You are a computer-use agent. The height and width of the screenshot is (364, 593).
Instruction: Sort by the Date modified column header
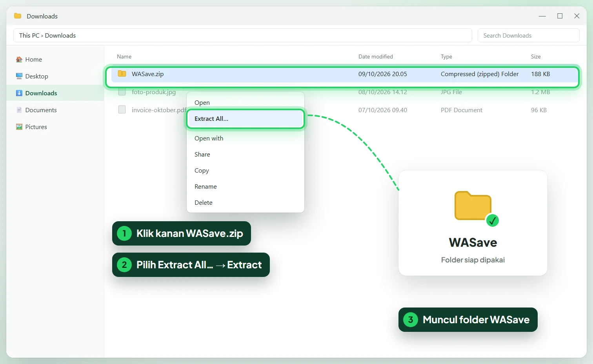tap(376, 56)
